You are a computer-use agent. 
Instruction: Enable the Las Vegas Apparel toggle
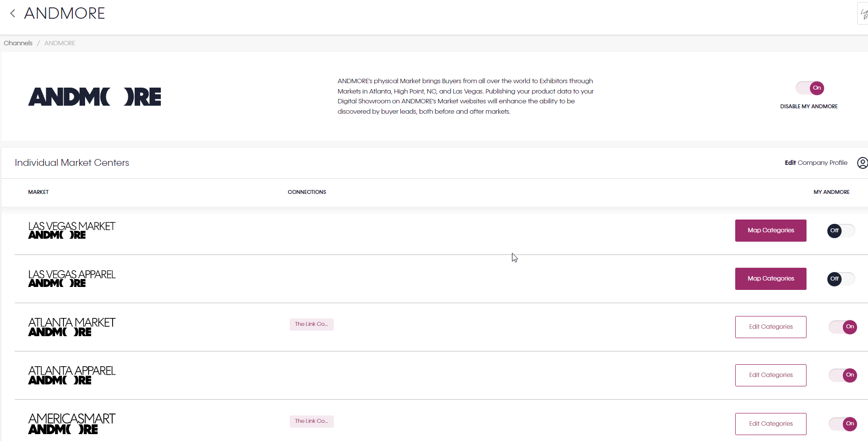pos(841,279)
